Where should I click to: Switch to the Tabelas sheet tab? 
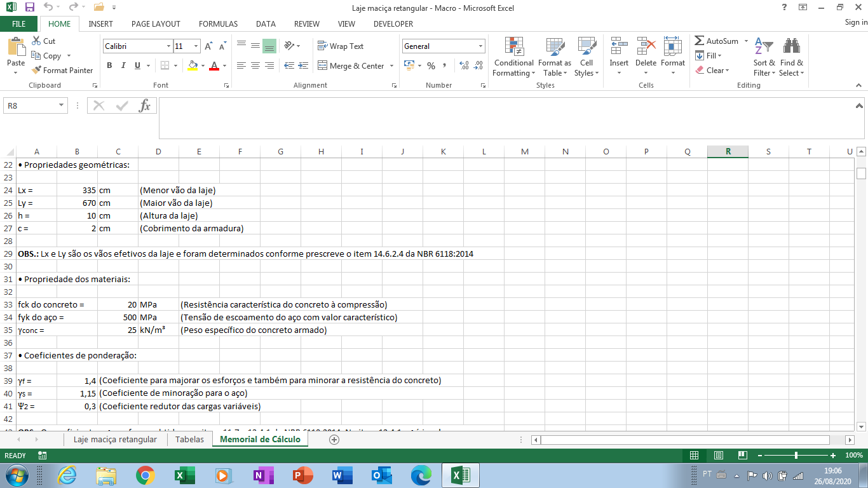pyautogui.click(x=189, y=439)
